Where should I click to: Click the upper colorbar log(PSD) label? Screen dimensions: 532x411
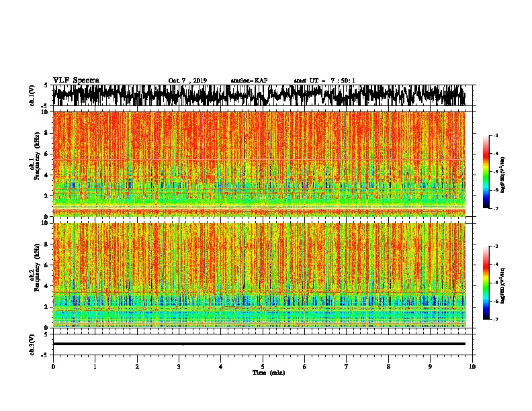503,175
